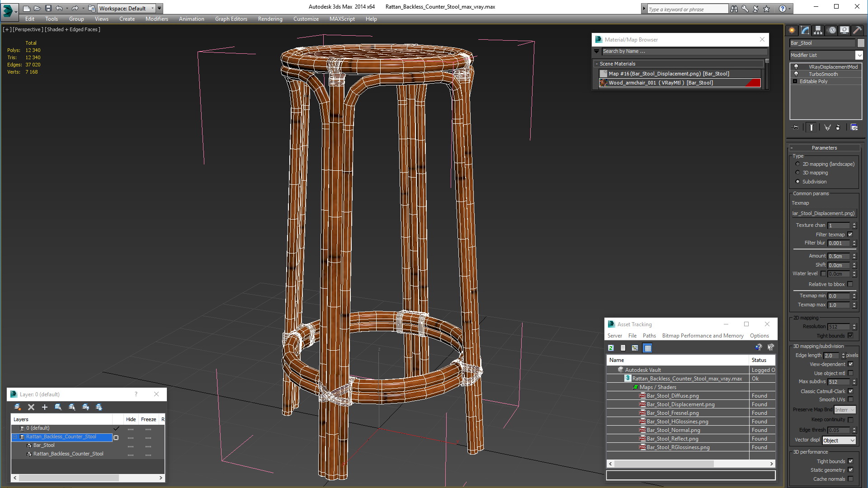Select Bar_Stool_Normal.png in Asset Tracking
This screenshot has height=488, width=868.
[673, 430]
